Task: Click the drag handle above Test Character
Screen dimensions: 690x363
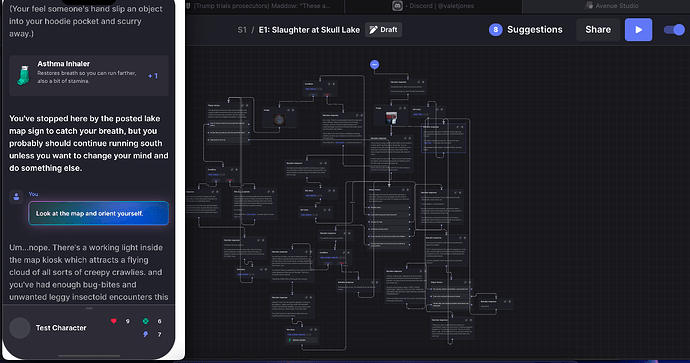Action: pyautogui.click(x=89, y=308)
